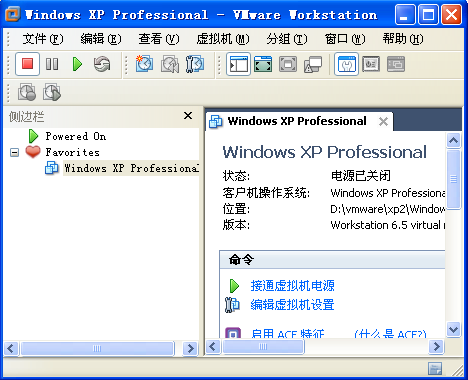Image resolution: width=468 pixels, height=380 pixels.
Task: Toggle the Quick Switch mode icon
Action: coord(288,64)
